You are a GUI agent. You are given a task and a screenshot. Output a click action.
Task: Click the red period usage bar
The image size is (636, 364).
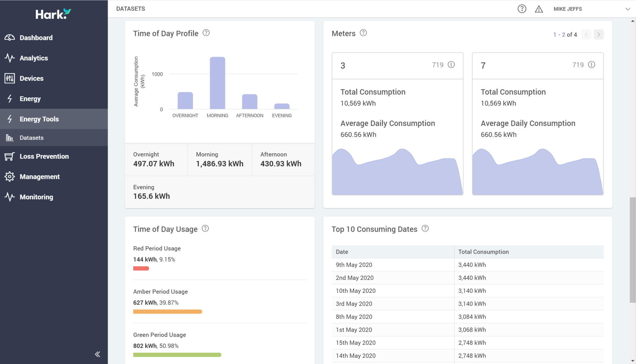pos(141,268)
